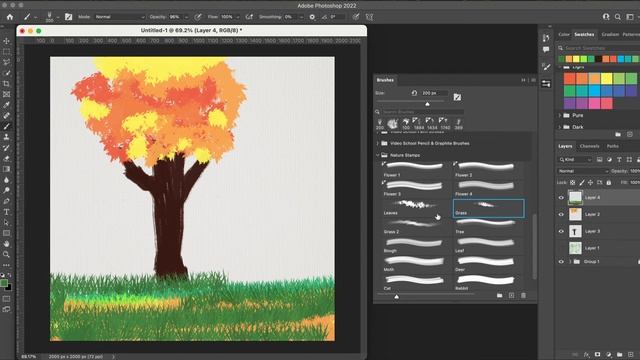640x360 pixels.
Task: Click the Brushes panel tab
Action: (385, 80)
